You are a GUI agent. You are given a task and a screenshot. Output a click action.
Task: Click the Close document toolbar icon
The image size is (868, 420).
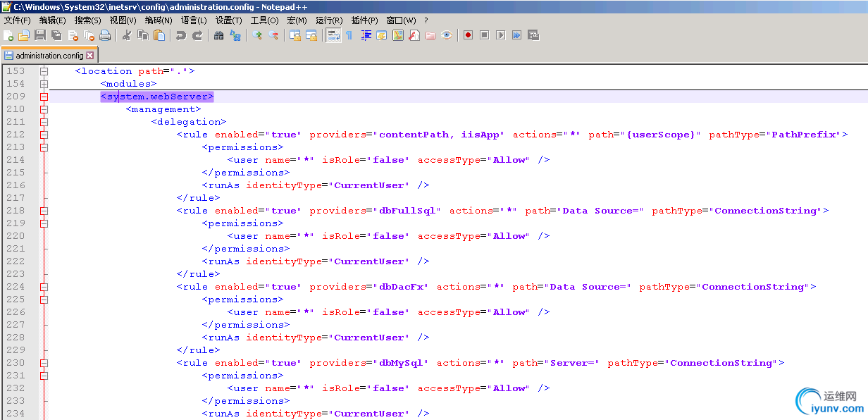73,35
